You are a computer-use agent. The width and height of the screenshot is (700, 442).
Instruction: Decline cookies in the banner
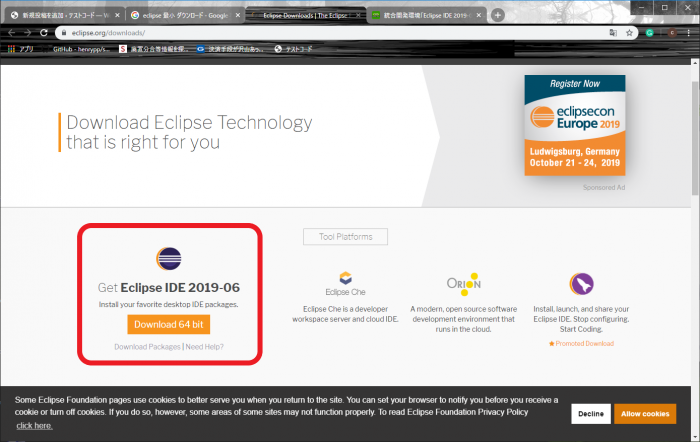click(x=591, y=414)
